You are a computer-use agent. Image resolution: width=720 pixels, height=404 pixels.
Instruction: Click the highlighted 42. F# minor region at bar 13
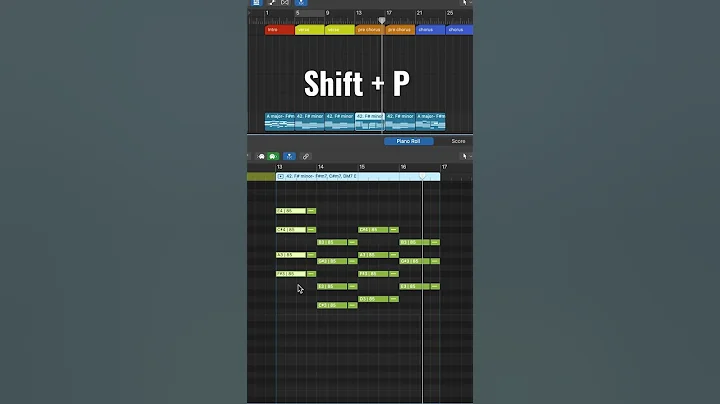point(370,122)
